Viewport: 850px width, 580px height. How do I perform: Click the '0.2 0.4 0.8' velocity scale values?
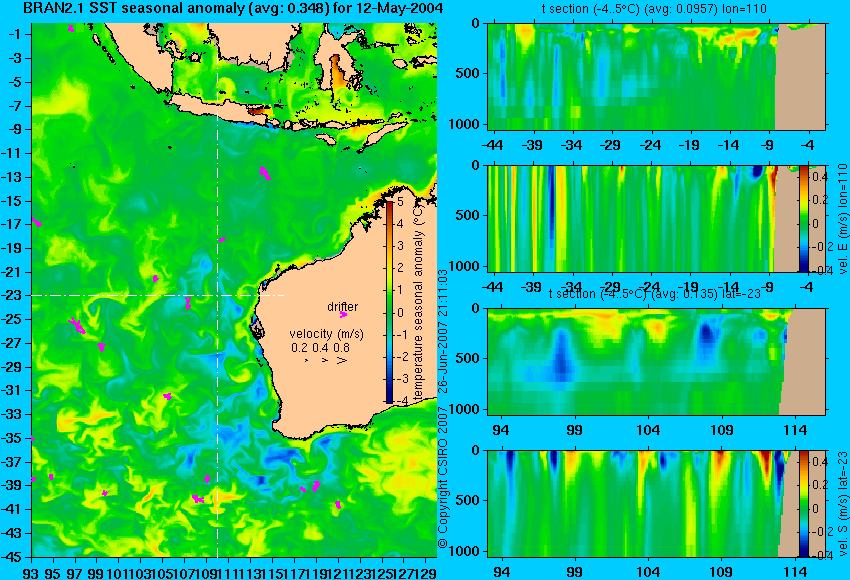pos(320,347)
